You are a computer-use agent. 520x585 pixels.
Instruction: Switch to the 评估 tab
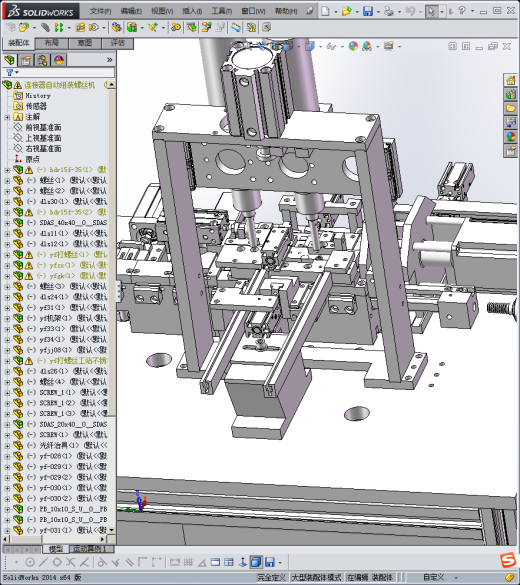118,43
